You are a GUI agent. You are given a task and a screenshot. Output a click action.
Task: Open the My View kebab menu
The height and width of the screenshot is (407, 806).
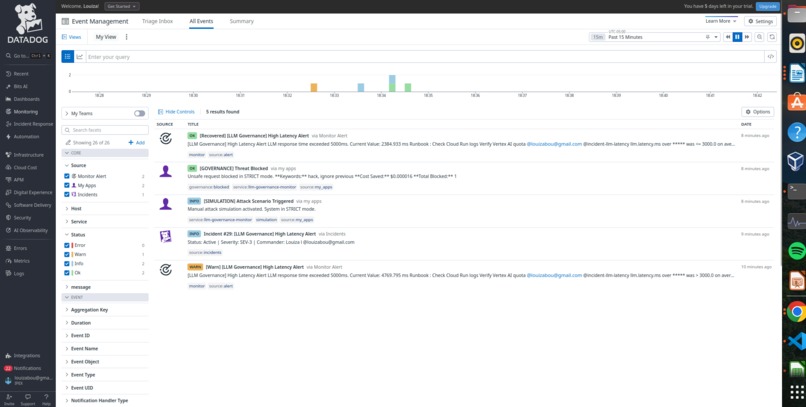[x=126, y=37]
